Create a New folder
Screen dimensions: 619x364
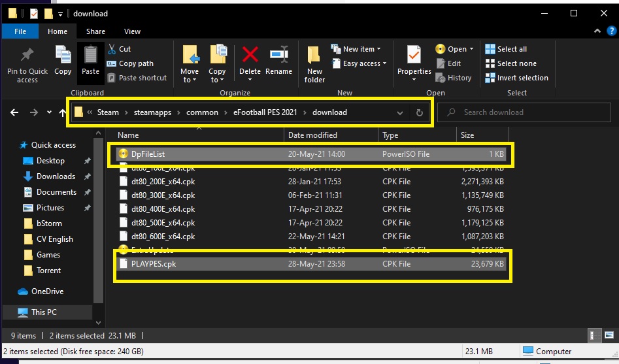(314, 64)
